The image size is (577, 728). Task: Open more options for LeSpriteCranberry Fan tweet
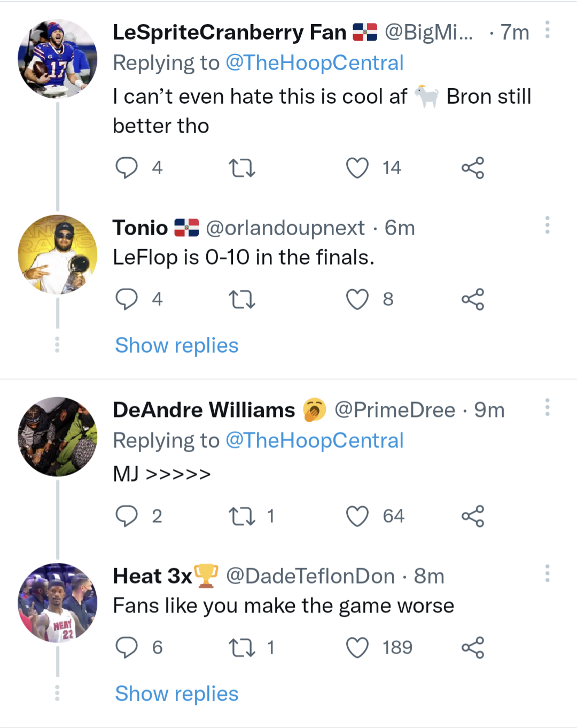tap(547, 30)
